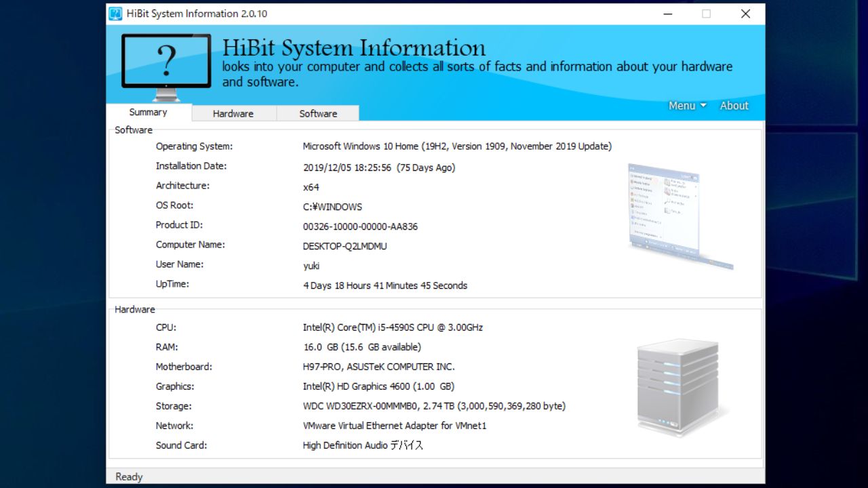Click the Motherboard label

(184, 367)
